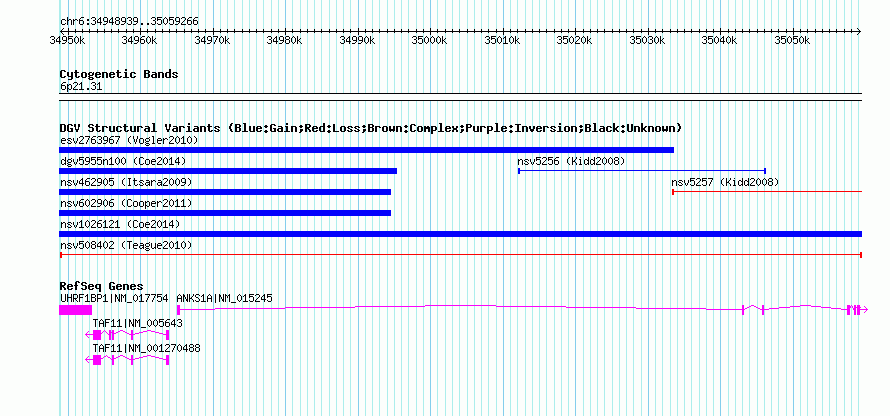This screenshot has height=416, width=890.
Task: Click the 34950k ruler position
Action: coord(68,40)
